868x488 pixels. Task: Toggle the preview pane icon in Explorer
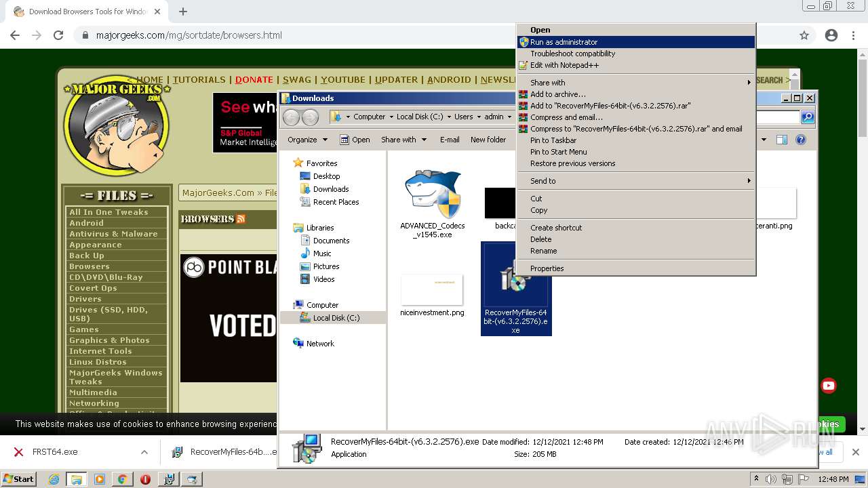[x=782, y=140]
